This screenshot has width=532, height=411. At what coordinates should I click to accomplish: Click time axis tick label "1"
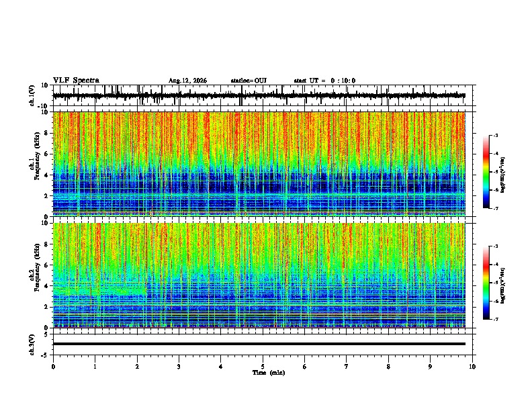click(95, 367)
